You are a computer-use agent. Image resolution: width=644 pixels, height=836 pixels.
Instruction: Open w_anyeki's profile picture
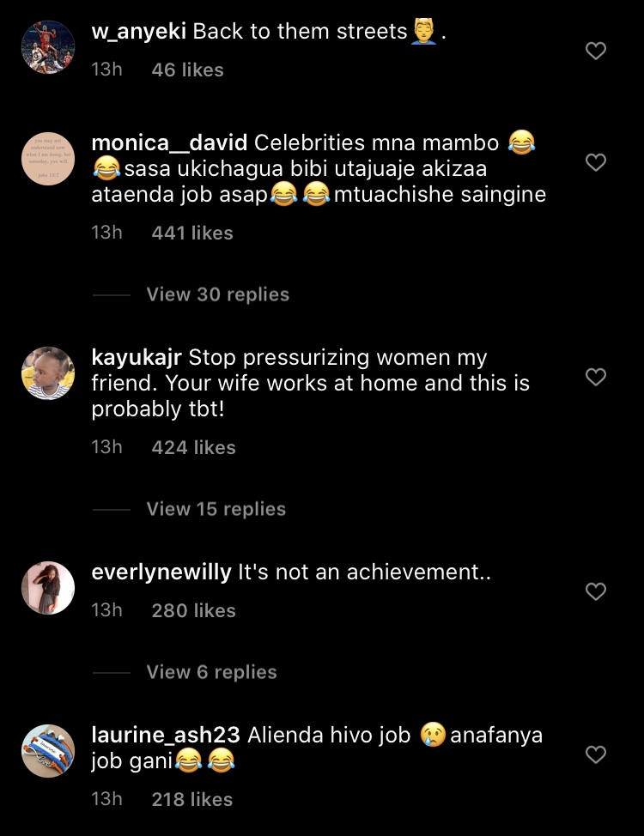(48, 48)
